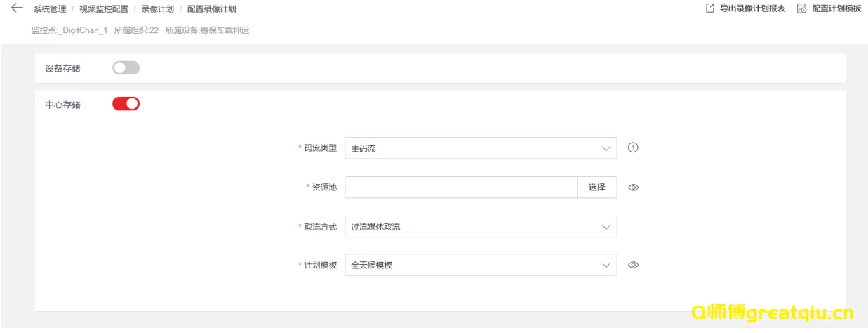Click the 导出录像计划报表 text link
This screenshot has height=333, width=868.
(752, 9)
